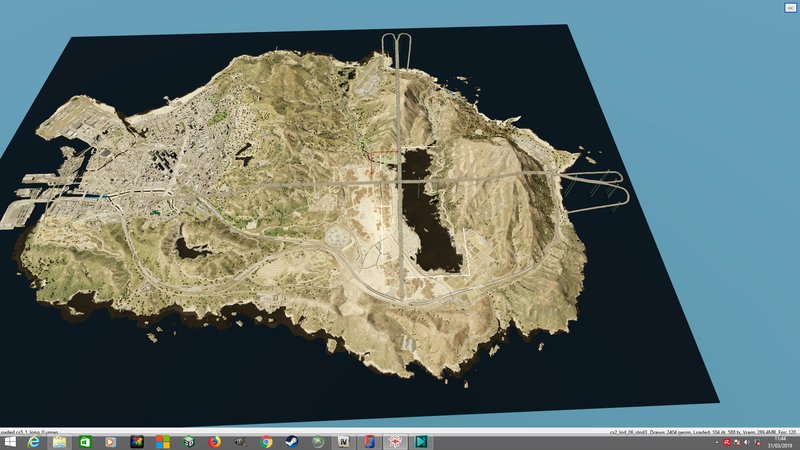This screenshot has width=800, height=450.
Task: Click the 'Fps: 120' status bar text
Action: pos(786,432)
